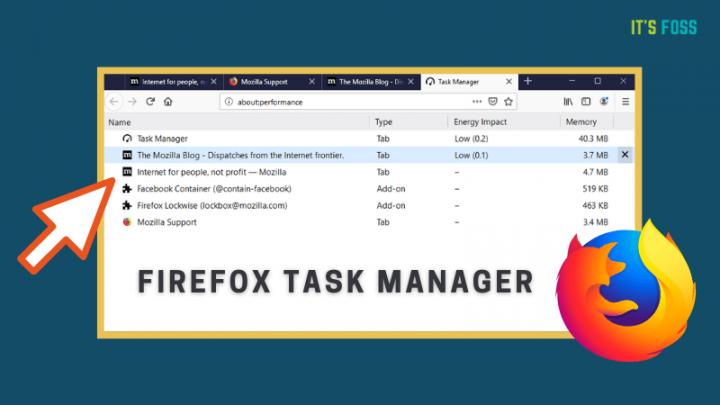
Task: Click the Task Manager gauge row icon
Action: pos(127,138)
